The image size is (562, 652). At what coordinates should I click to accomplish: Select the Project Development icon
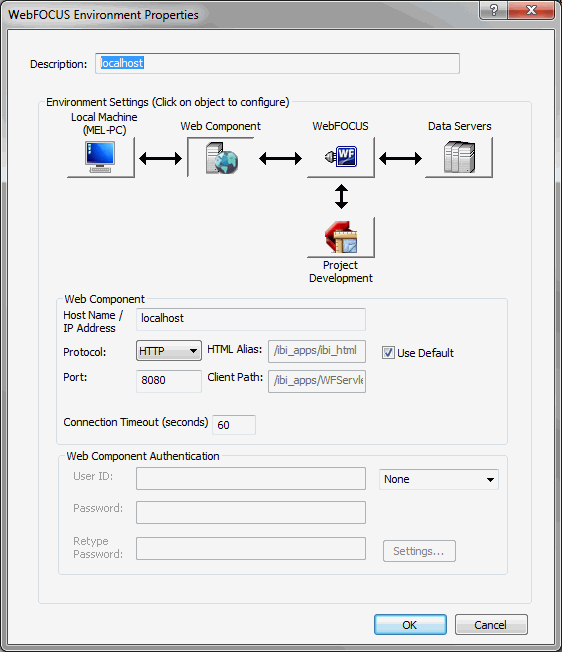pos(341,237)
